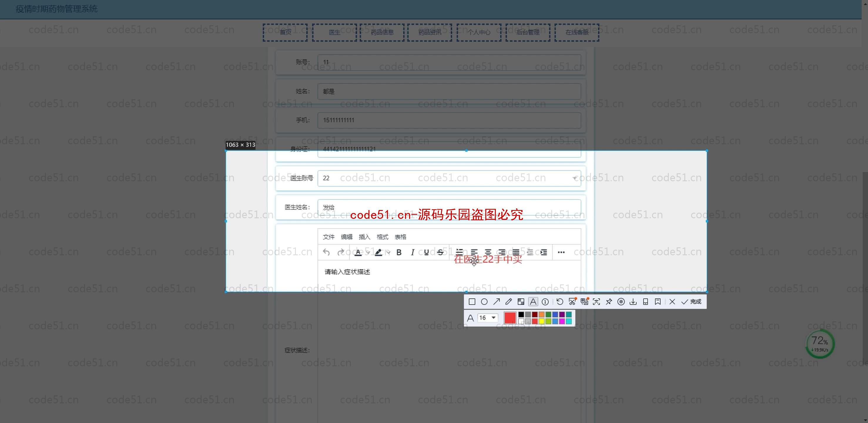This screenshot has height=423, width=868.
Task: Toggle italic formatting
Action: (413, 252)
